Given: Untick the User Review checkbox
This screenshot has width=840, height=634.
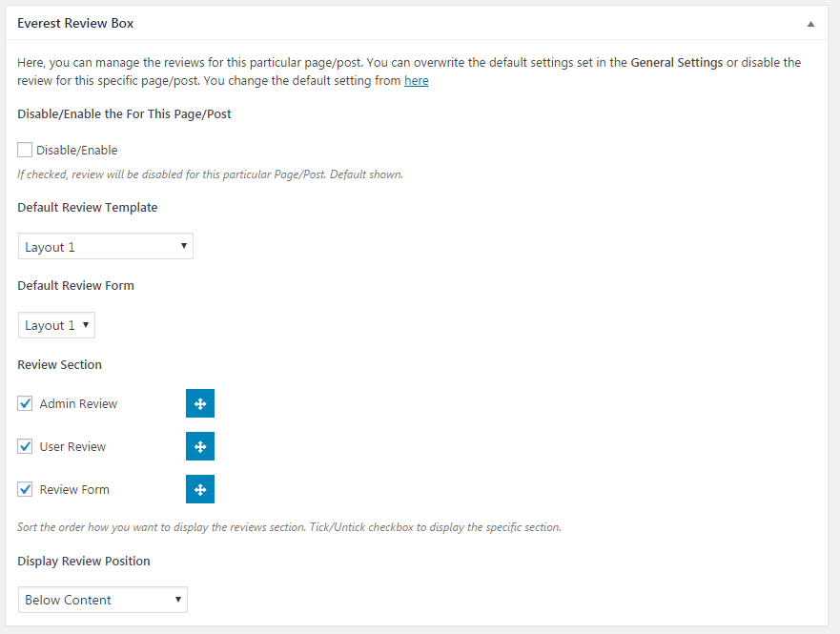Looking at the screenshot, I should [25, 446].
